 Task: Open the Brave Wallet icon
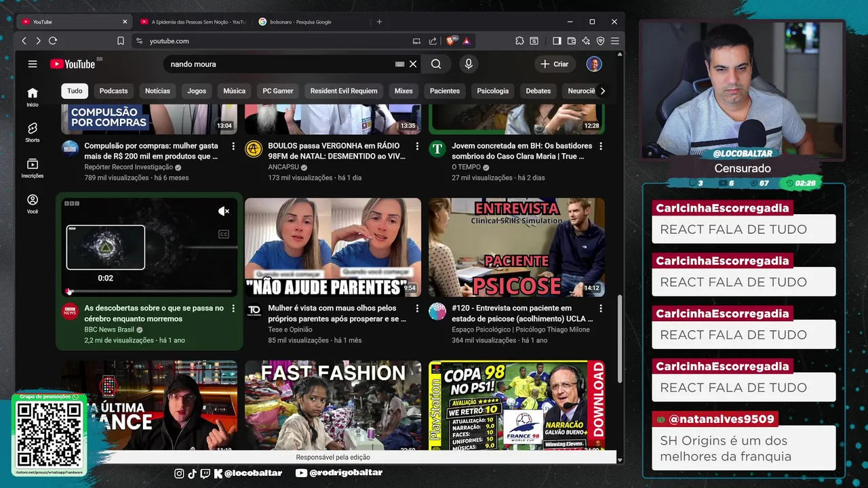(x=572, y=41)
